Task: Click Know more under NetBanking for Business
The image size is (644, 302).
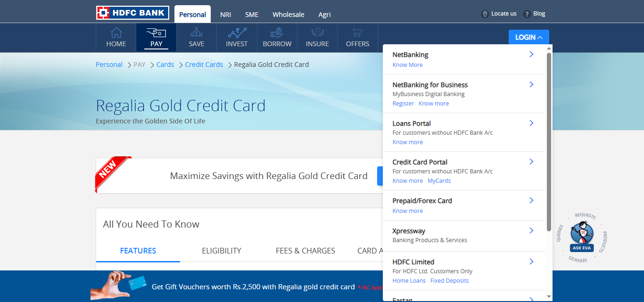Action: point(434,104)
